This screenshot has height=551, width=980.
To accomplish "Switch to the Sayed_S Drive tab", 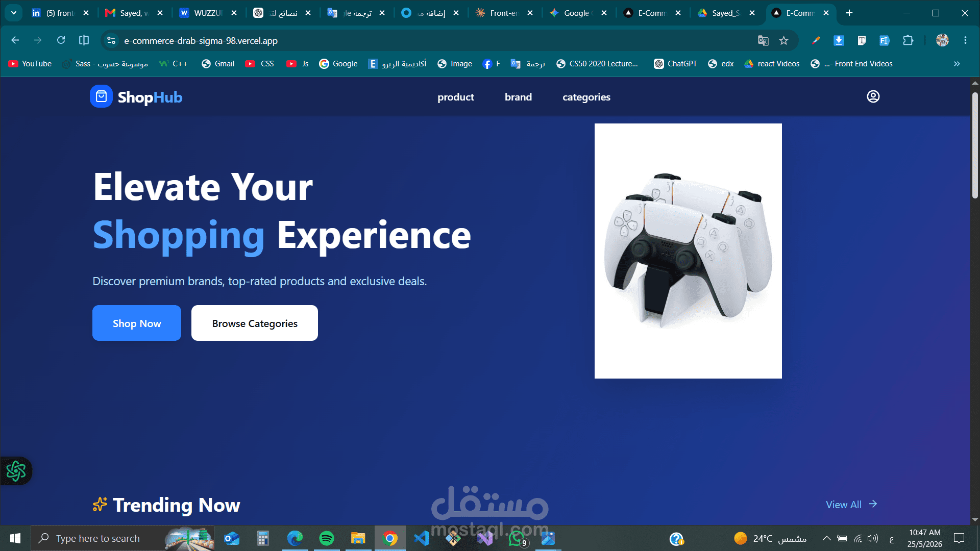I will [720, 13].
